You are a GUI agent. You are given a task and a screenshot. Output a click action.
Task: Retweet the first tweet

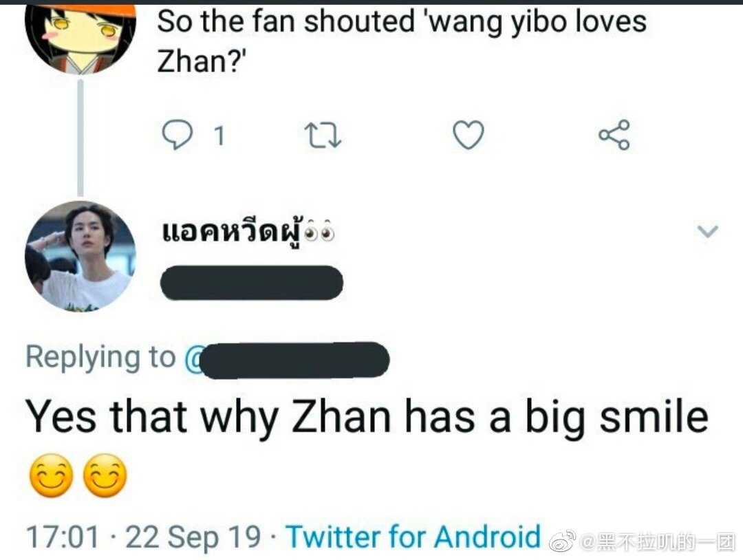click(x=323, y=136)
